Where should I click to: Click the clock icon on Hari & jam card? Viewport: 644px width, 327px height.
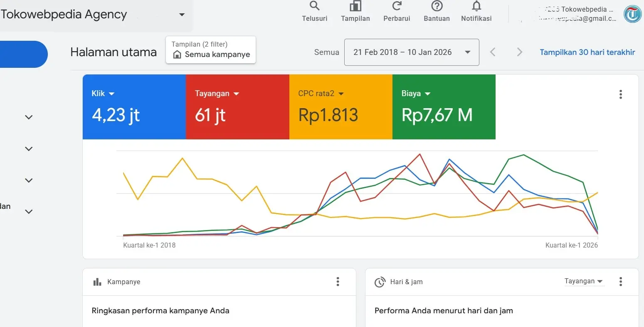tap(380, 282)
